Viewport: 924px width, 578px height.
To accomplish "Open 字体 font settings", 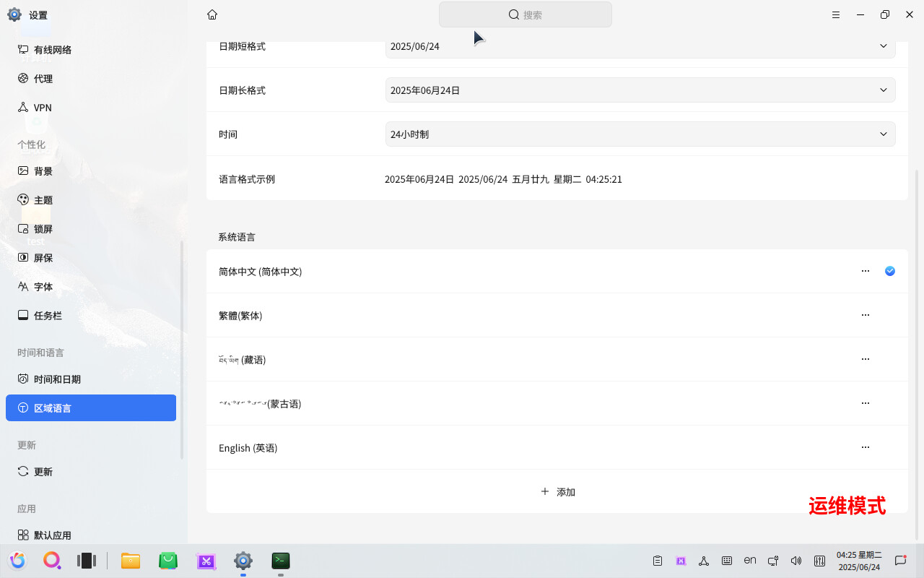I will tap(91, 287).
